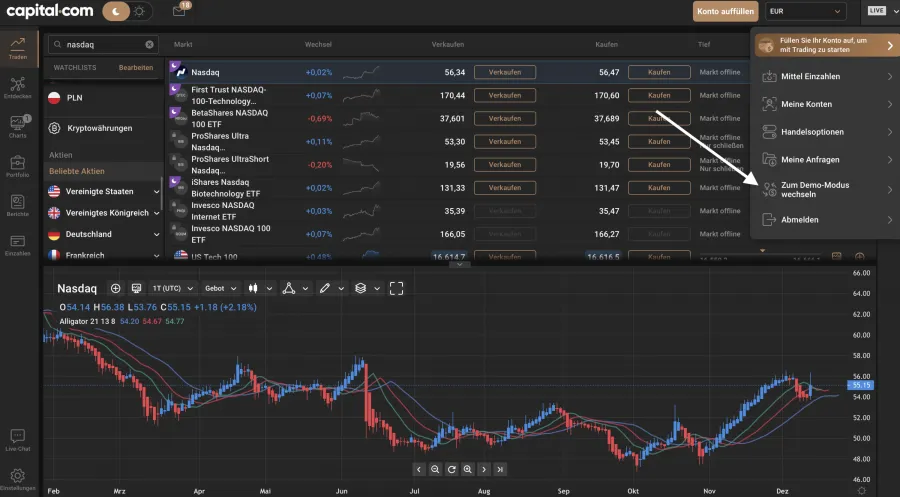This screenshot has width=900, height=497.
Task: Open the Einzahlen sidebar icon
Action: tap(17, 245)
